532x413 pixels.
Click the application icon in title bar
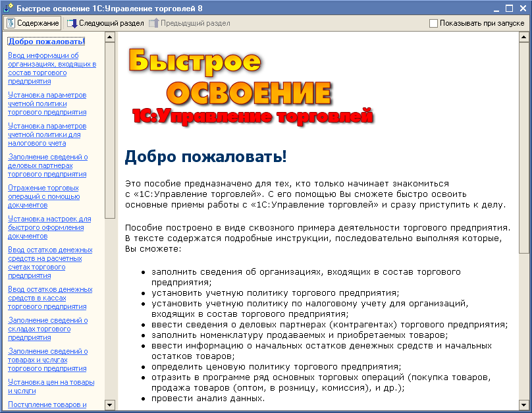coord(8,7)
